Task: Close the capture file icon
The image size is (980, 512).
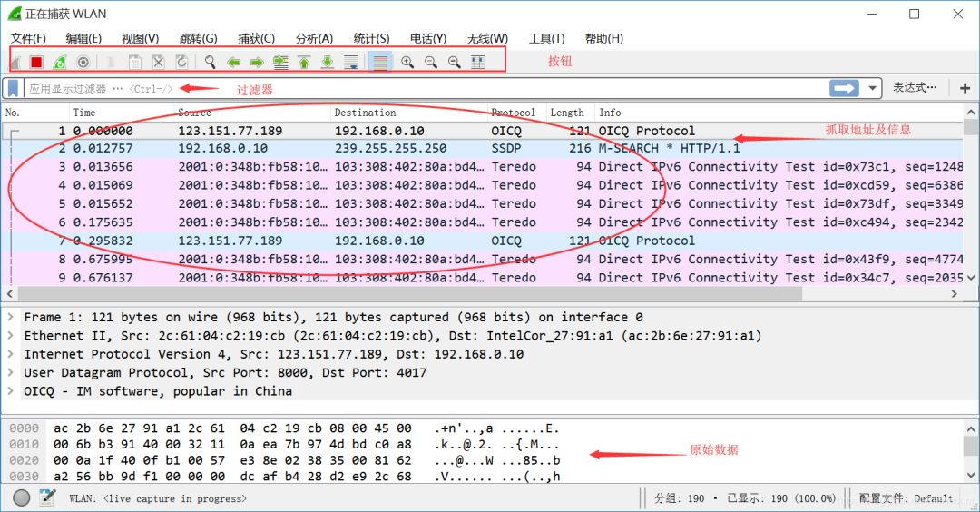Action: point(158,62)
